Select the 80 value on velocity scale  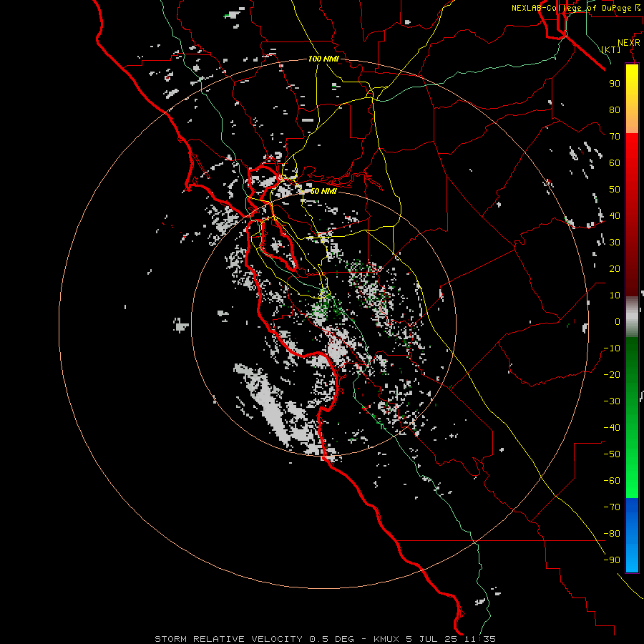(x=615, y=109)
